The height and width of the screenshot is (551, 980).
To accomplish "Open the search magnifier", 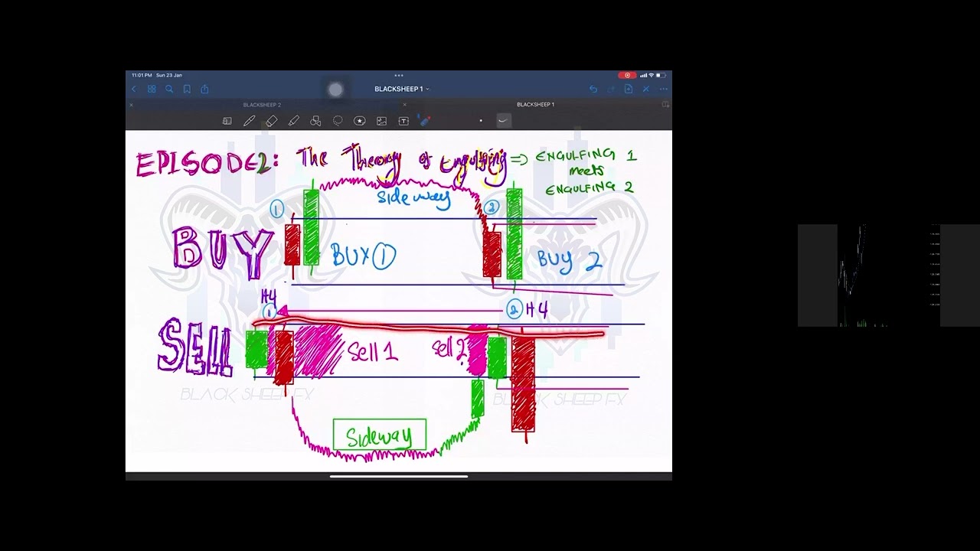I will [x=169, y=90].
